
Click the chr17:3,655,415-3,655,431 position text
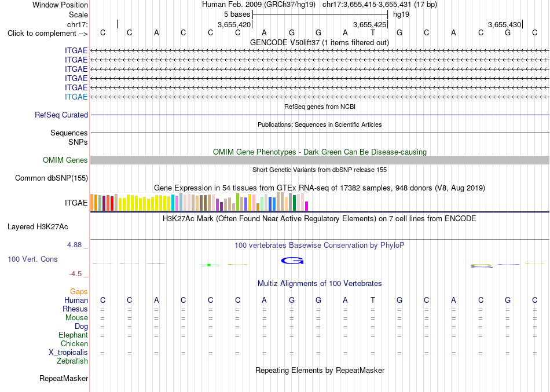click(x=380, y=5)
